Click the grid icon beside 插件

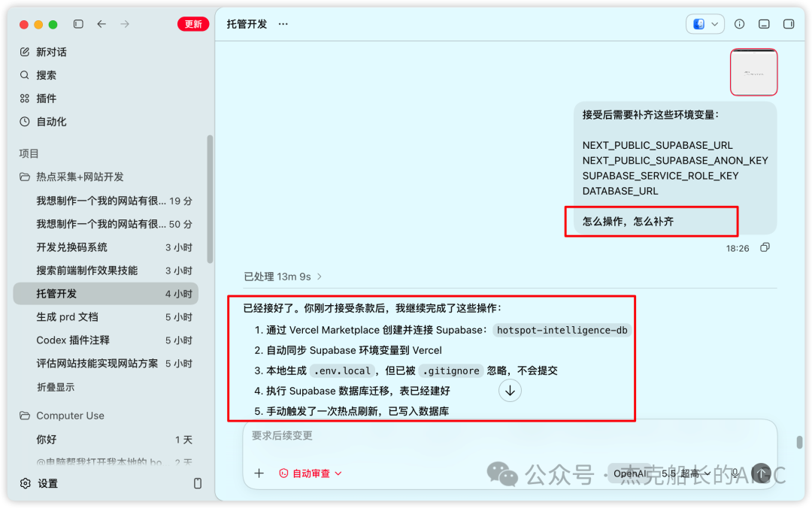(x=24, y=98)
